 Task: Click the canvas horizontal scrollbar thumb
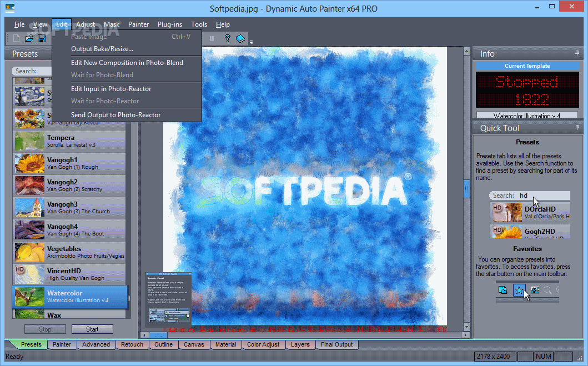pyautogui.click(x=158, y=335)
